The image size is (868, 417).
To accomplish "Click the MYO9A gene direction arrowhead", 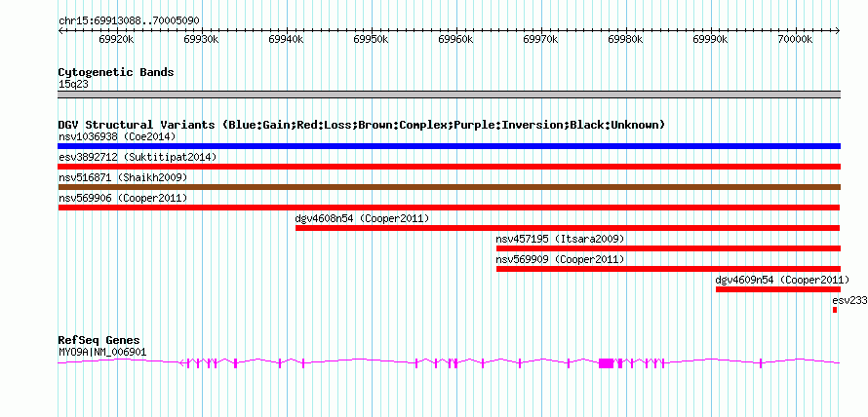I will (x=181, y=362).
